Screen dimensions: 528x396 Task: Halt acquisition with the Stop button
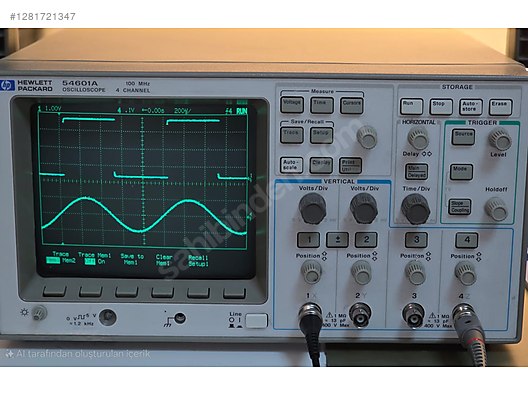click(441, 107)
